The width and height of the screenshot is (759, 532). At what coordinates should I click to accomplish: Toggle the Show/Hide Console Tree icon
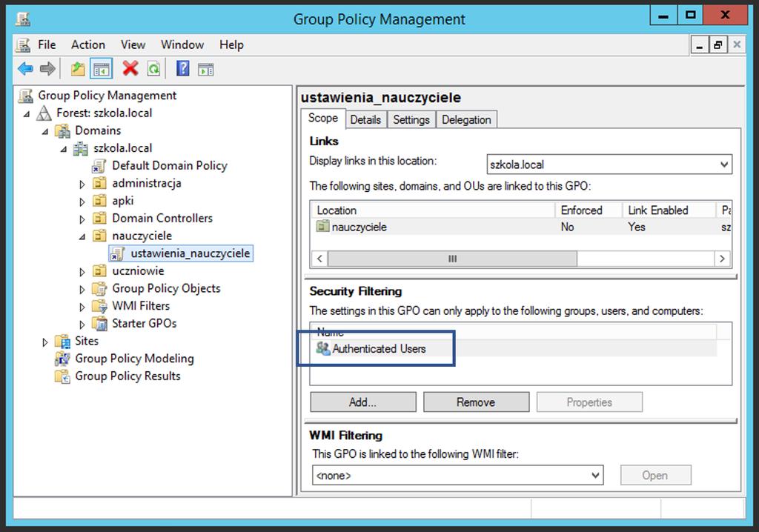101,69
